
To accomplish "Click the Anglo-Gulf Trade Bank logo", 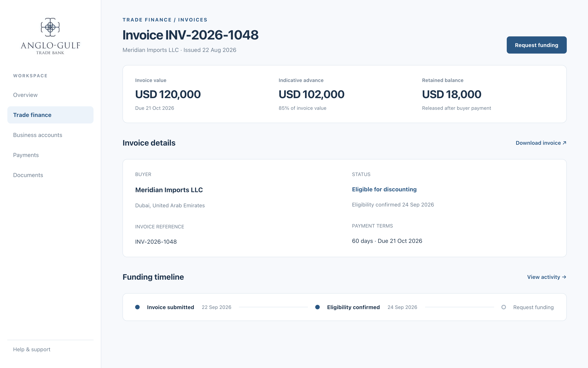I will (50, 36).
